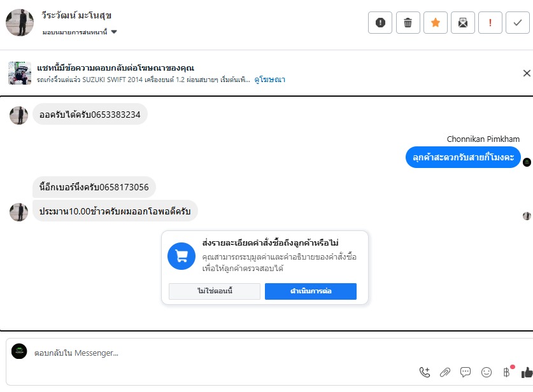Open the emoji picker smiley icon
Viewport: 533px width, 392px height.
[486, 372]
